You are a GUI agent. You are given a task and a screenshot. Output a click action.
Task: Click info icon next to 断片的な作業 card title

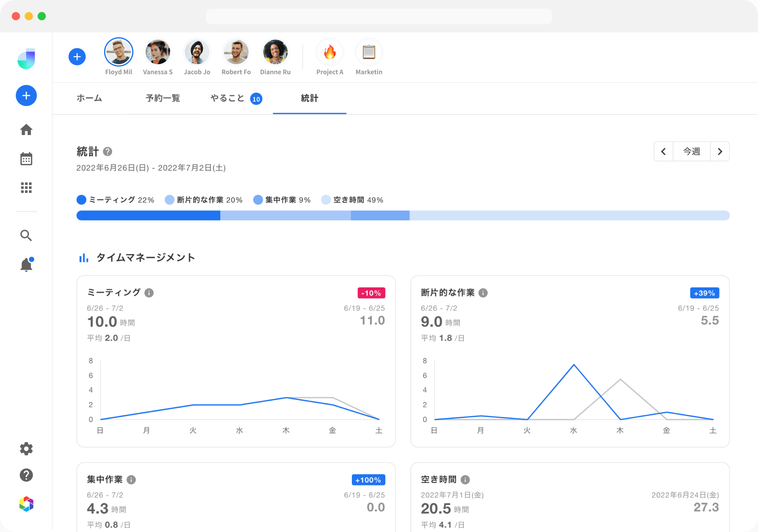coord(483,293)
